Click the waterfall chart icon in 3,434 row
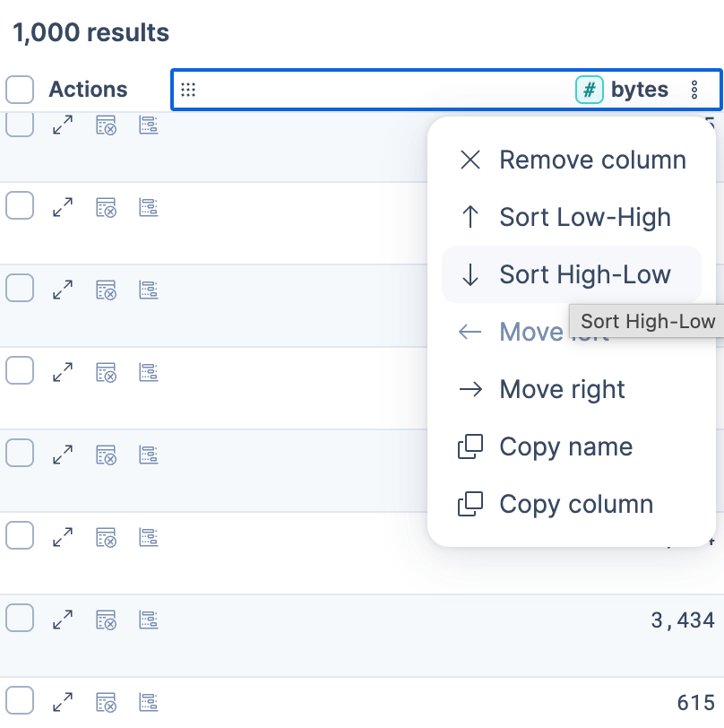The image size is (724, 728). click(x=149, y=620)
